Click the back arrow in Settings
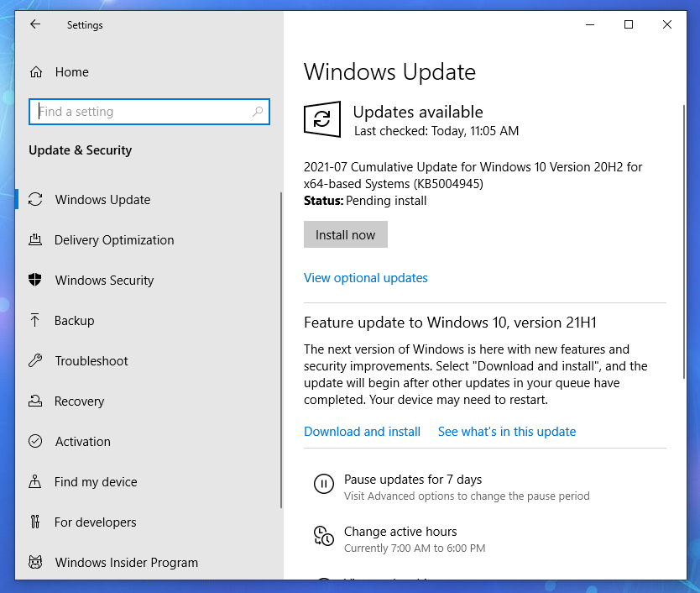Viewport: 700px width, 593px height. click(x=35, y=24)
